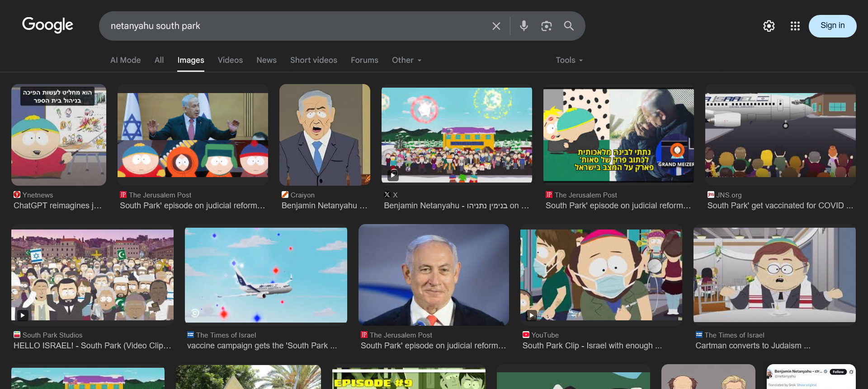Play the X fireworks video via play badge
The width and height of the screenshot is (868, 389).
point(393,175)
